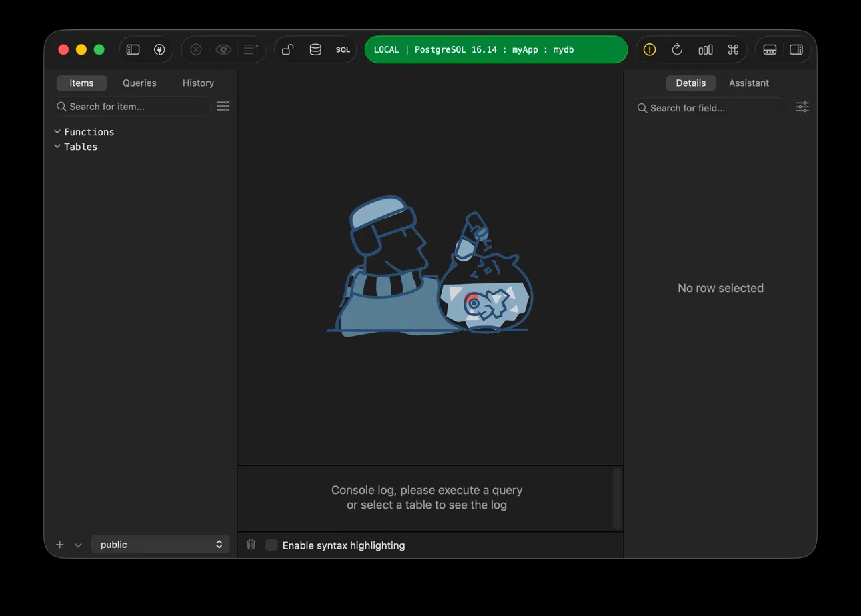The height and width of the screenshot is (616, 861).
Task: Toggle the unlock padlock icon
Action: (288, 49)
